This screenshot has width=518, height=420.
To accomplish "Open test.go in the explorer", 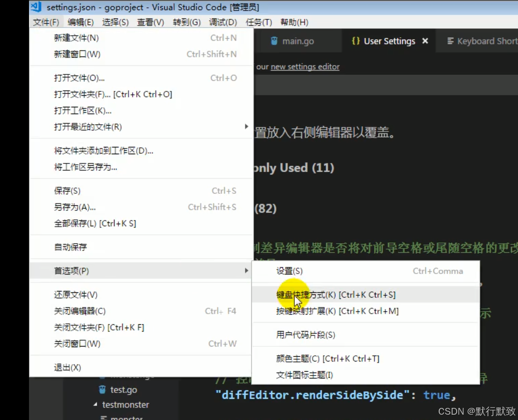I will tap(124, 390).
